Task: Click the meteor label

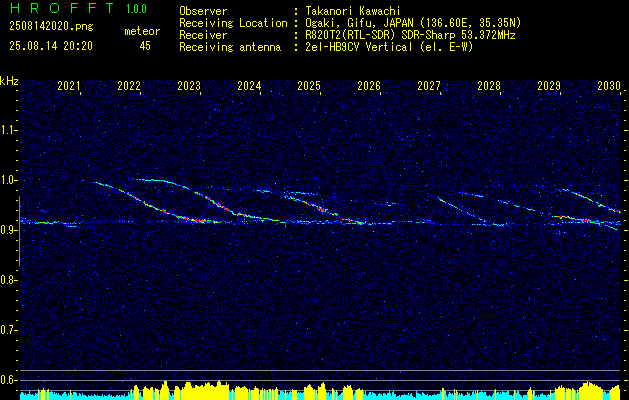Action: tap(142, 31)
